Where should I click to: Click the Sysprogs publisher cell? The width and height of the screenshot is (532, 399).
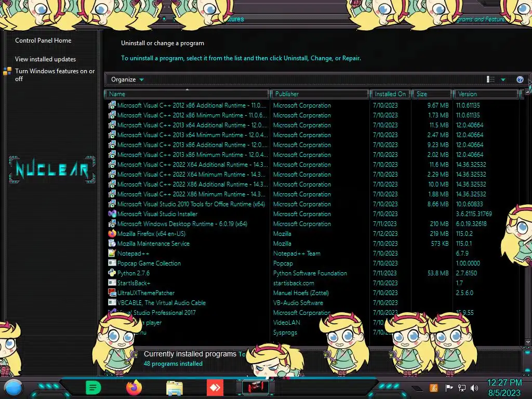pos(285,332)
